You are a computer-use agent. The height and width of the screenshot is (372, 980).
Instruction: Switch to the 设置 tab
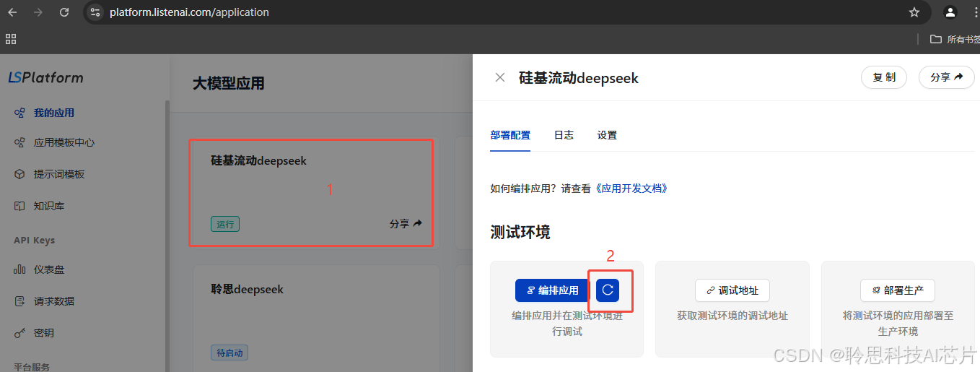coord(607,135)
